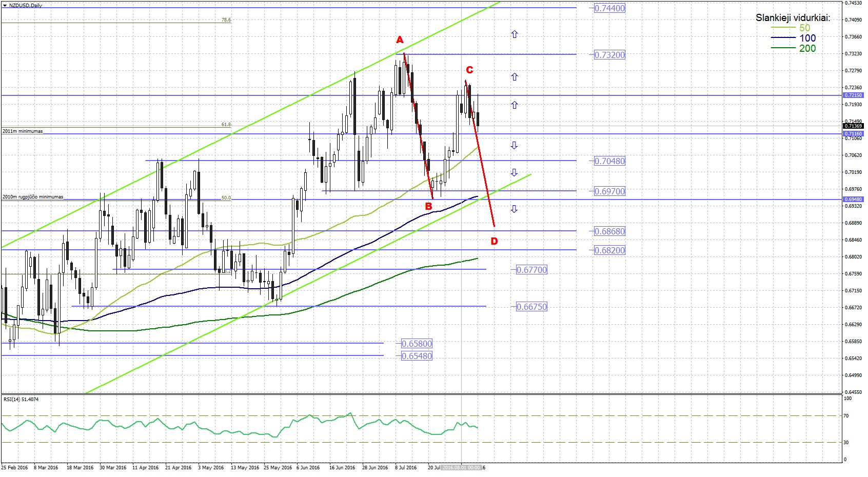Click the highlighted 2016.08.01 00:00 date marker
This screenshot has width=868, height=477.
pos(462,468)
